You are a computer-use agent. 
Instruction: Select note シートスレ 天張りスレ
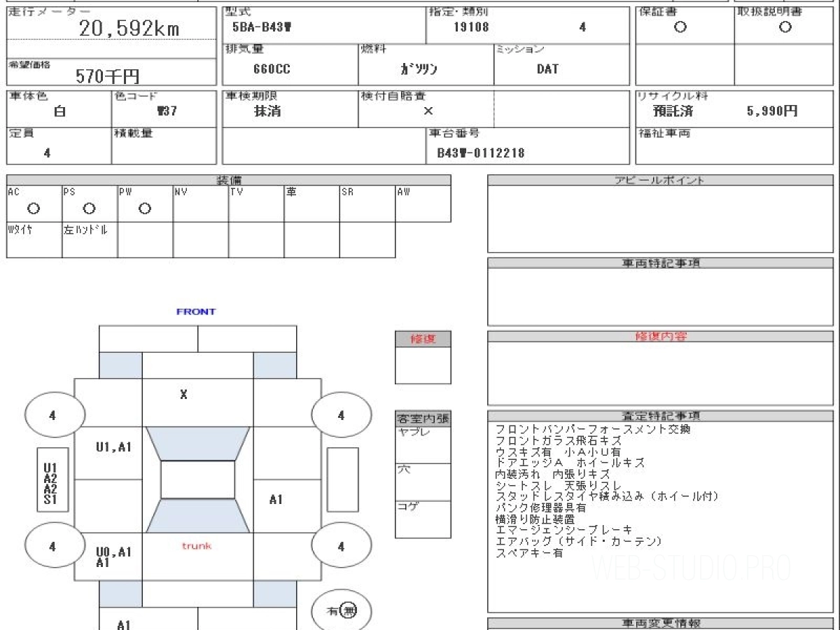click(558, 485)
